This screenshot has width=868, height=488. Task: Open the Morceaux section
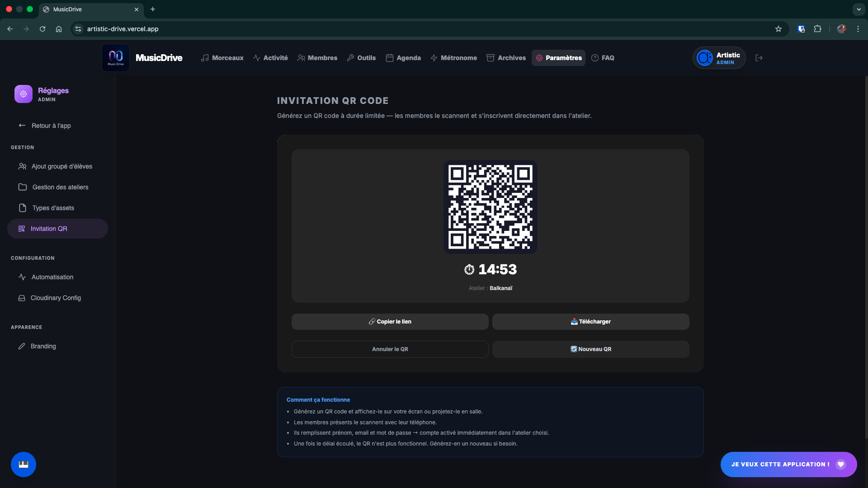click(222, 58)
